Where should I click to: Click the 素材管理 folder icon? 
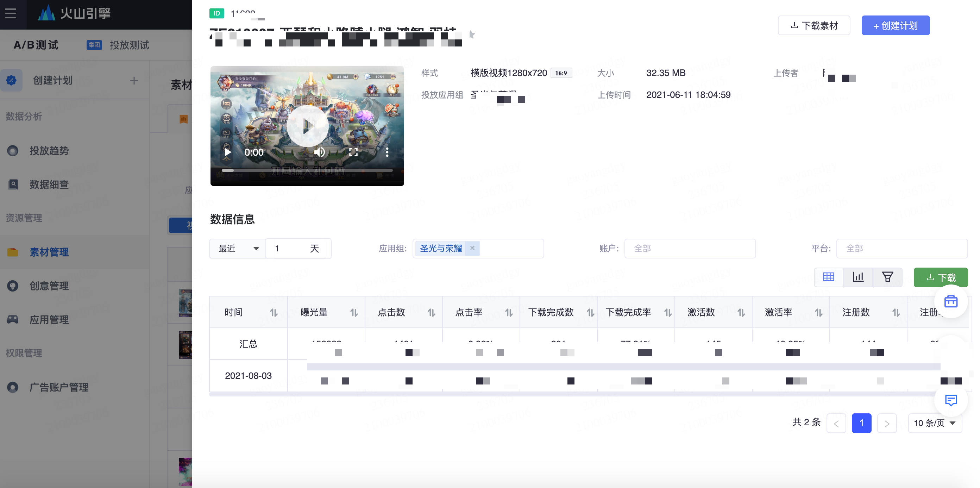13,252
